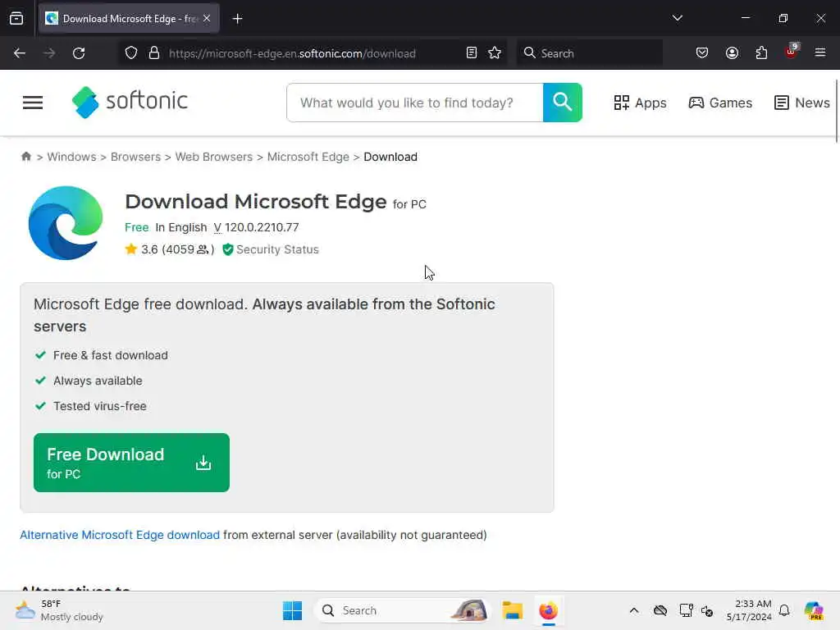Click the 'What would you like to find' search field

[415, 103]
